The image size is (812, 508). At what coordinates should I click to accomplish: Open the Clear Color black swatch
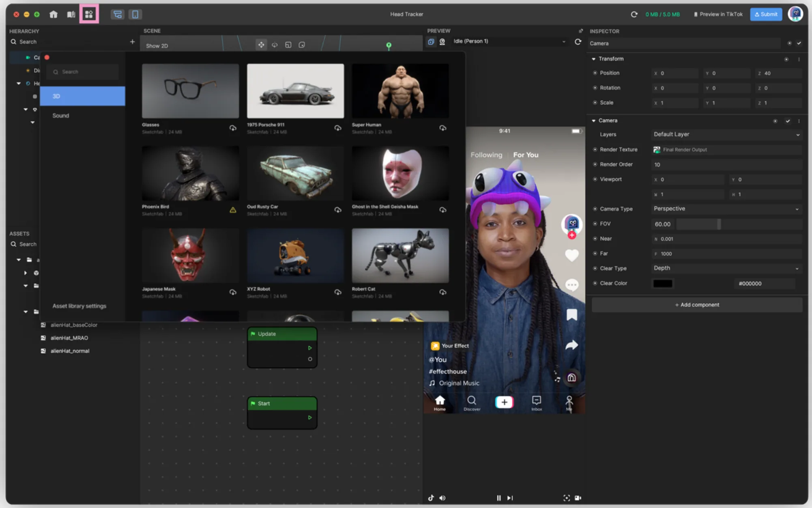point(663,284)
